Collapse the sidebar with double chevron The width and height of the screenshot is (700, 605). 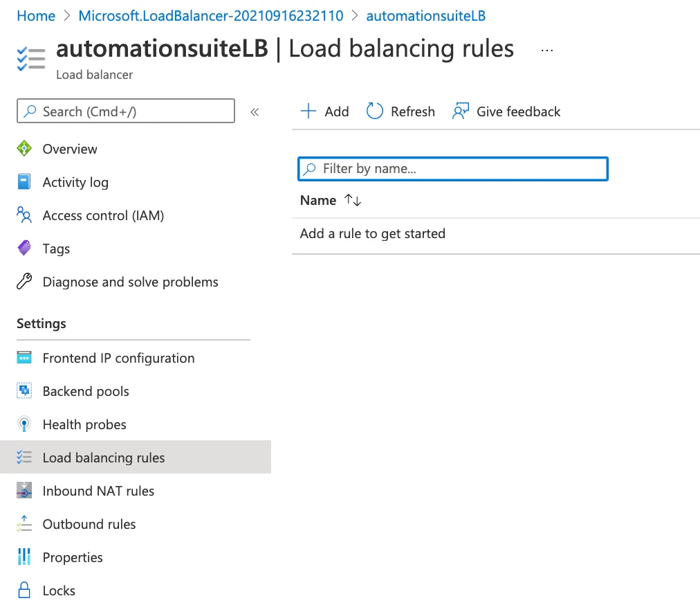[255, 111]
